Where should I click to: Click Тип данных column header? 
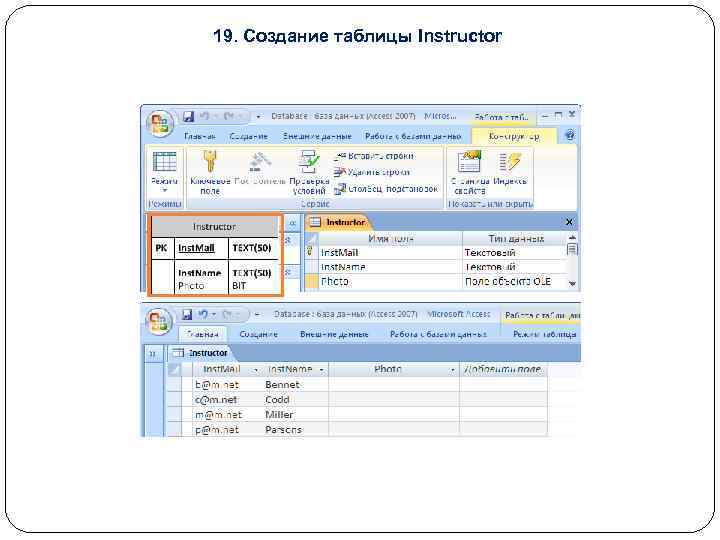[x=515, y=238]
